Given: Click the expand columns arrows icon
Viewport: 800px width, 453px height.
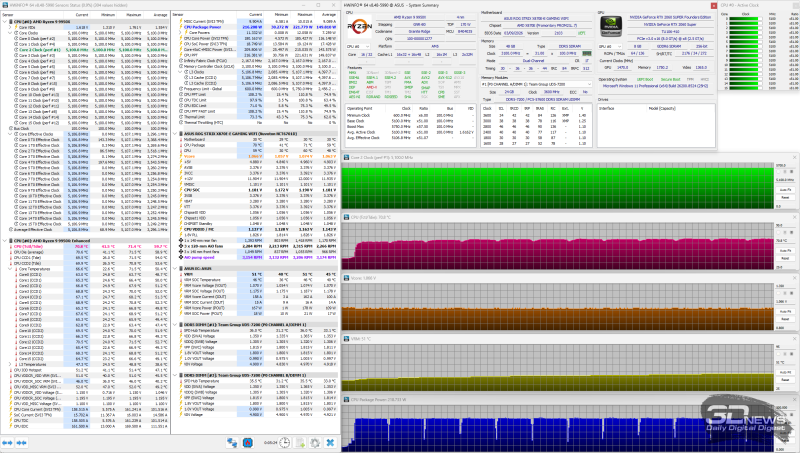Looking at the screenshot, I should coord(7,443).
